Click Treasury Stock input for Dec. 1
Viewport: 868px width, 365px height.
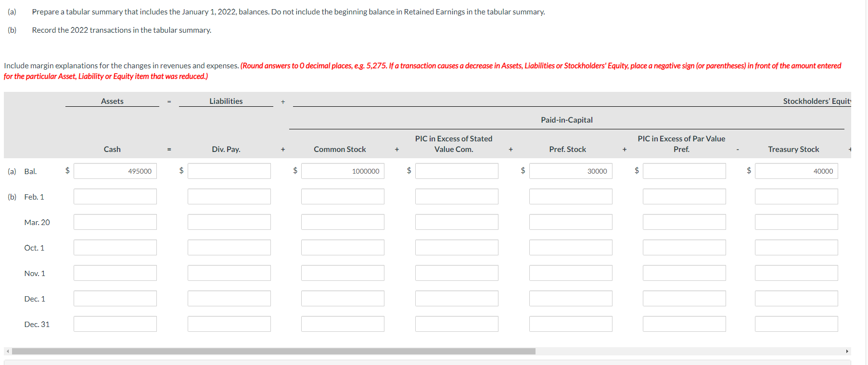click(x=796, y=298)
